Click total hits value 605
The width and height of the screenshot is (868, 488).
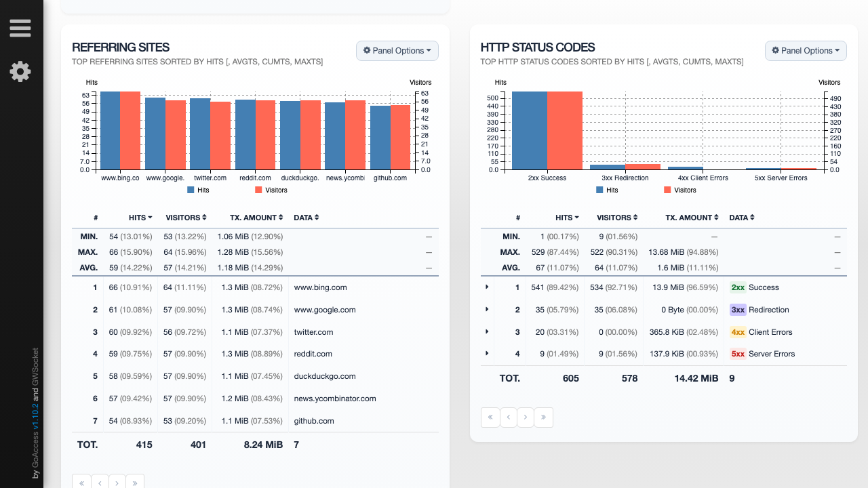coord(571,378)
